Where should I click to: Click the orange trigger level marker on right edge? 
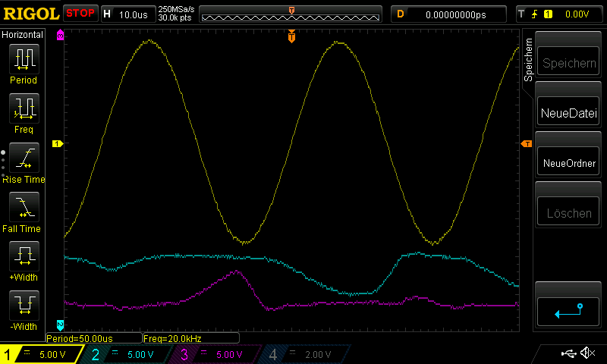[x=527, y=144]
